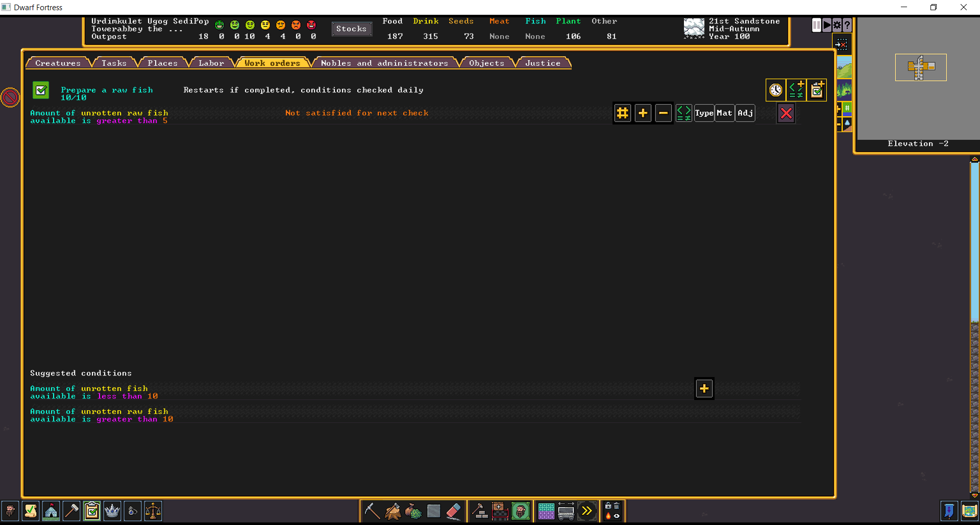
Task: Click the play button to resume game
Action: tap(827, 25)
